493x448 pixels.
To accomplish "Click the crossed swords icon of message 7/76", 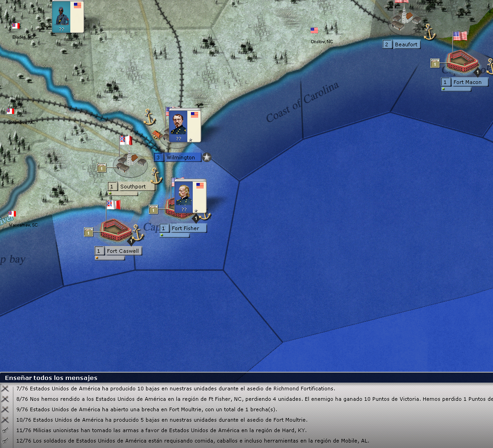I will (x=5, y=389).
